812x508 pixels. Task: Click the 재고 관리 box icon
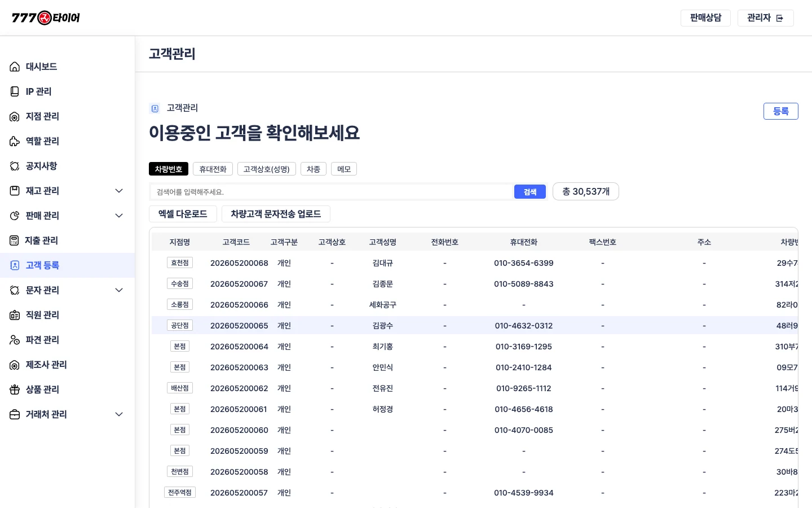15,191
